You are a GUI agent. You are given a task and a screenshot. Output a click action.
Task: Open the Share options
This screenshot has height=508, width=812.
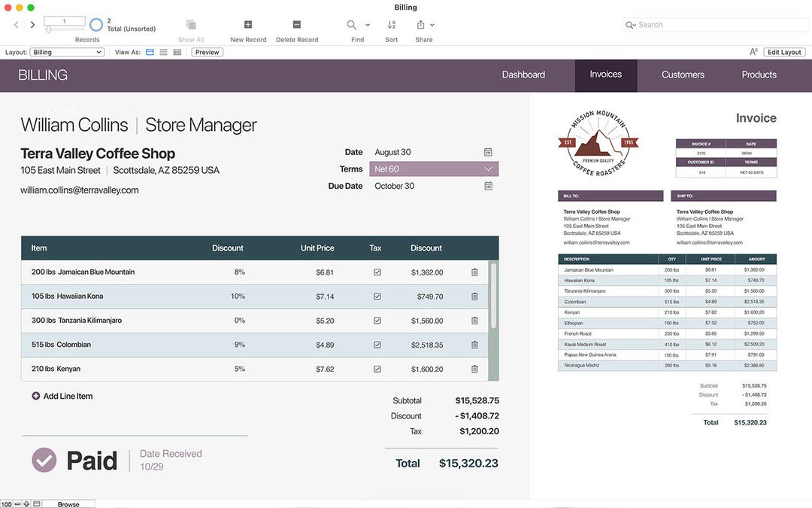click(x=422, y=25)
